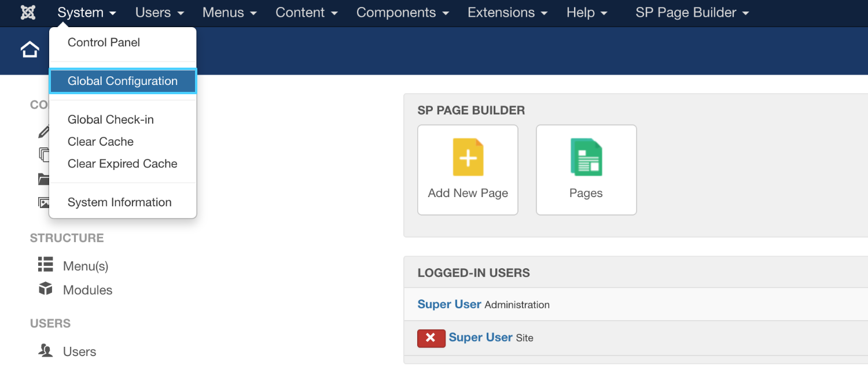The height and width of the screenshot is (367, 868).
Task: Choose Clear Expired Cache from the menu
Action: coord(122,164)
